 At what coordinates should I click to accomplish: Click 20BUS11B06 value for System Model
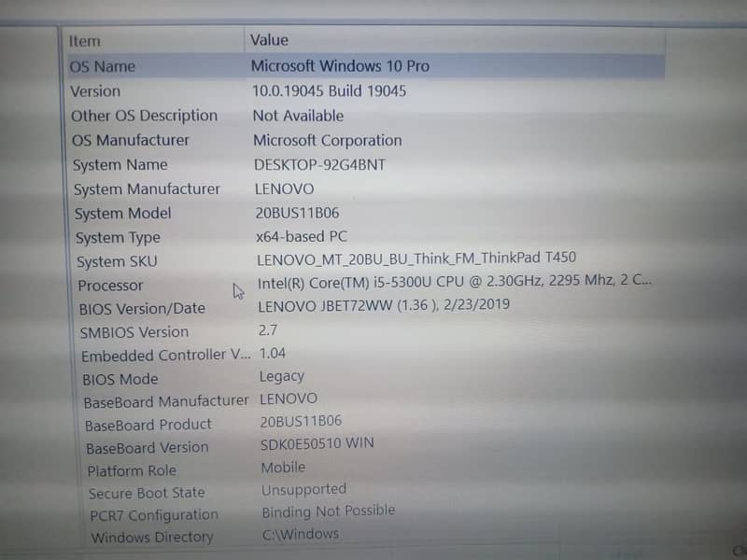pyautogui.click(x=297, y=213)
